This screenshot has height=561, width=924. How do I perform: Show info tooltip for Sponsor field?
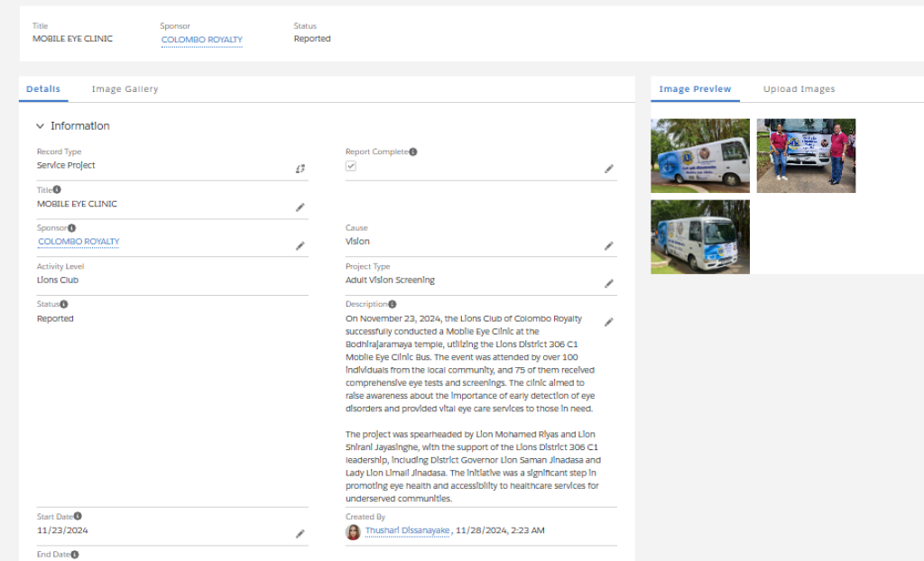[71, 228]
